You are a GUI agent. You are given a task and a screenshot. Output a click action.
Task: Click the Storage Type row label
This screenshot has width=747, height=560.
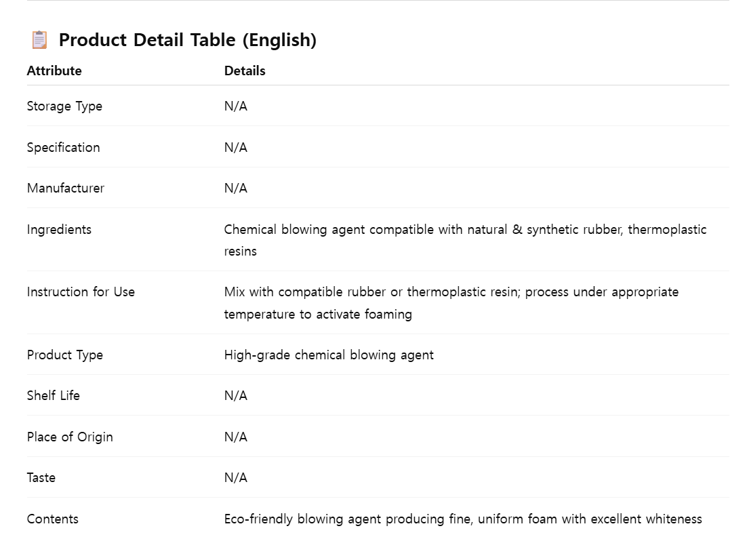pyautogui.click(x=64, y=106)
